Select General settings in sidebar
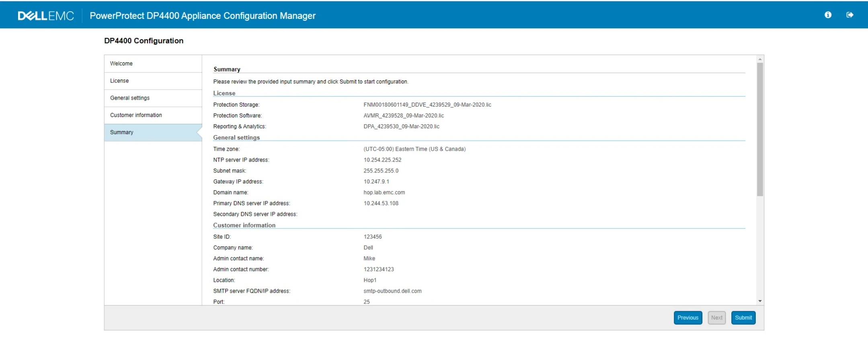This screenshot has width=868, height=355. pyautogui.click(x=130, y=98)
